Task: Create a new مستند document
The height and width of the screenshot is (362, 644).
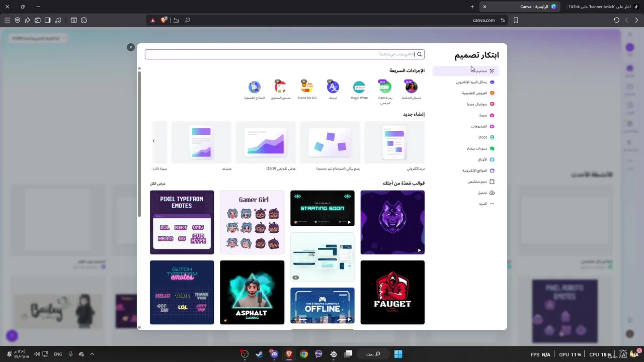Action: 201,146
